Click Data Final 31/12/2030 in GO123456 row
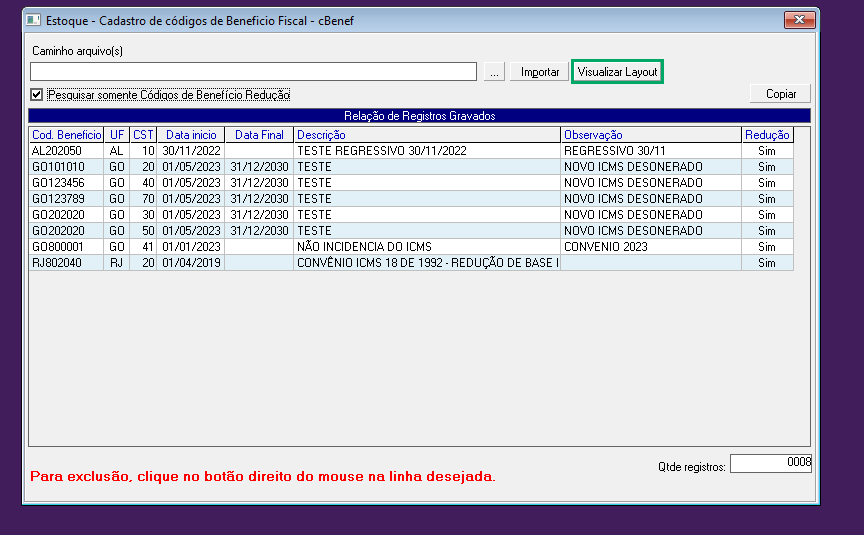864x535 pixels. (x=259, y=183)
